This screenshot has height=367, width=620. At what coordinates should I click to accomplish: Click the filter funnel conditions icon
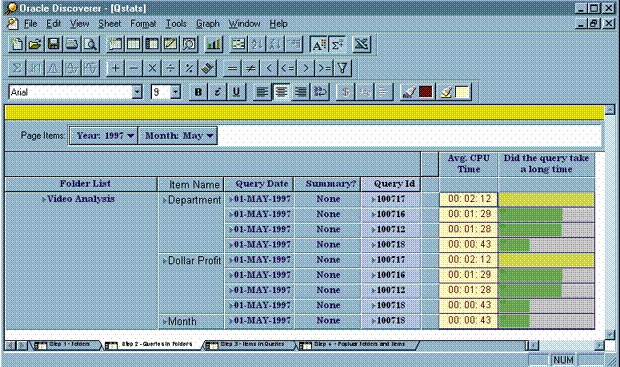[x=342, y=68]
